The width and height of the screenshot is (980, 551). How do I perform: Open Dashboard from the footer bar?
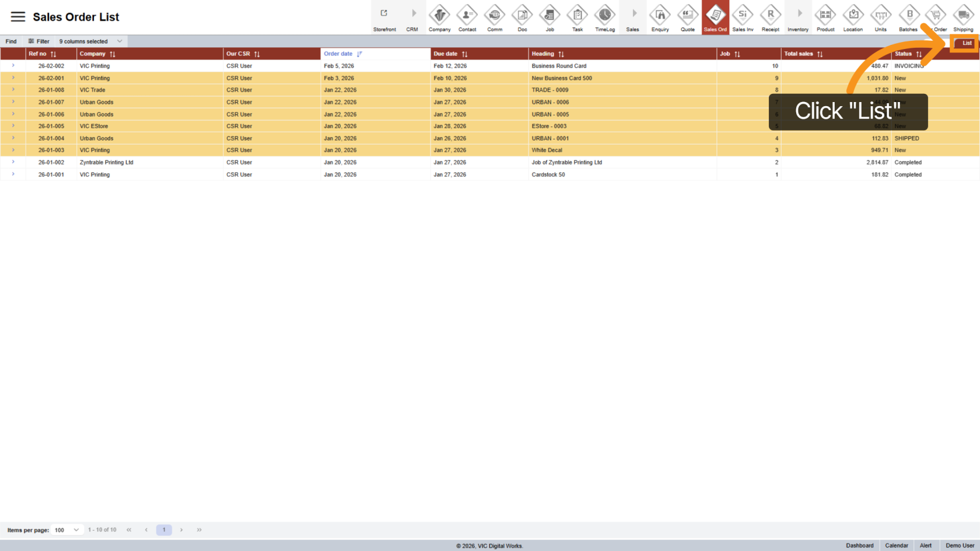pyautogui.click(x=859, y=546)
